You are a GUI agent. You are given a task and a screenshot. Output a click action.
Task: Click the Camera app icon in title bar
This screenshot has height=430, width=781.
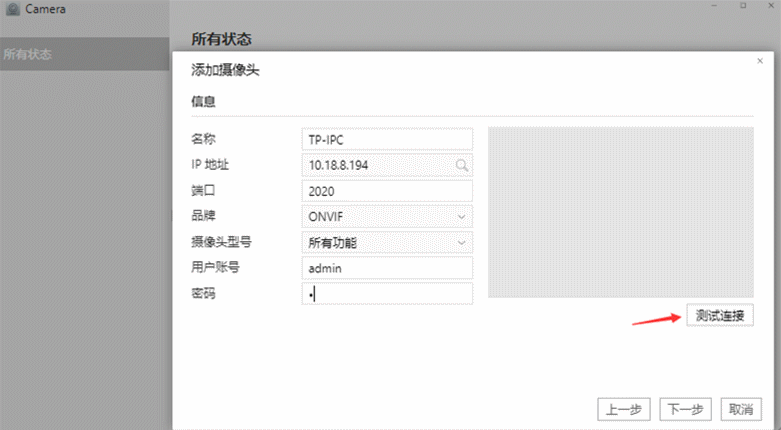pyautogui.click(x=13, y=9)
